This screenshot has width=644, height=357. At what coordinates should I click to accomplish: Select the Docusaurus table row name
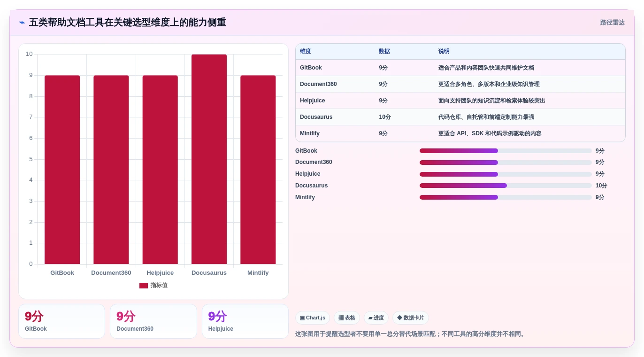point(316,117)
